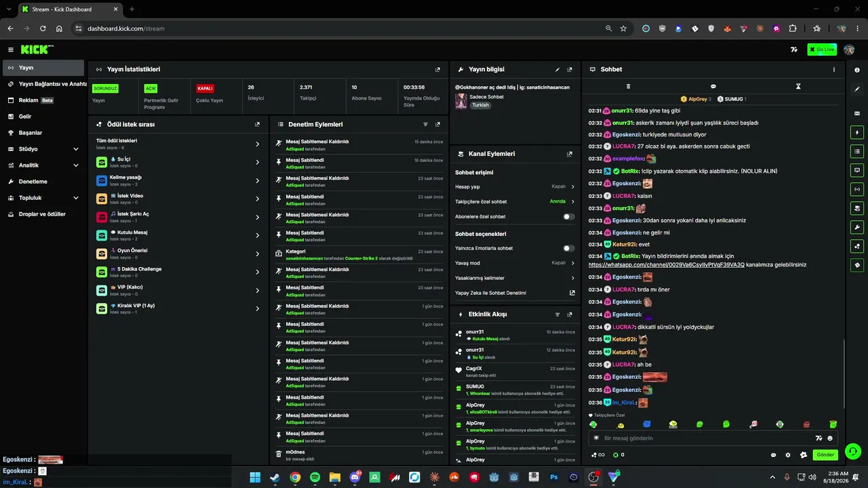Screen dimensions: 868x488
Task: Open the Gelir sidebar section
Action: click(x=43, y=117)
